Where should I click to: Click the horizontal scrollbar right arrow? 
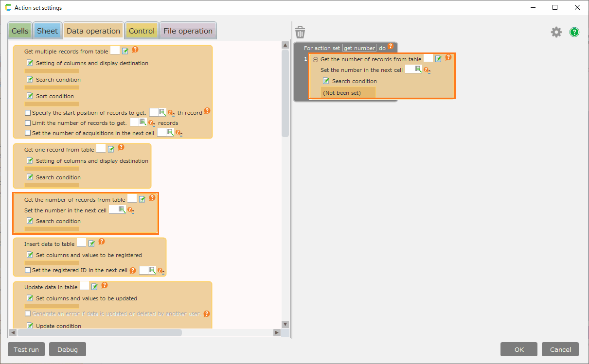coord(276,333)
